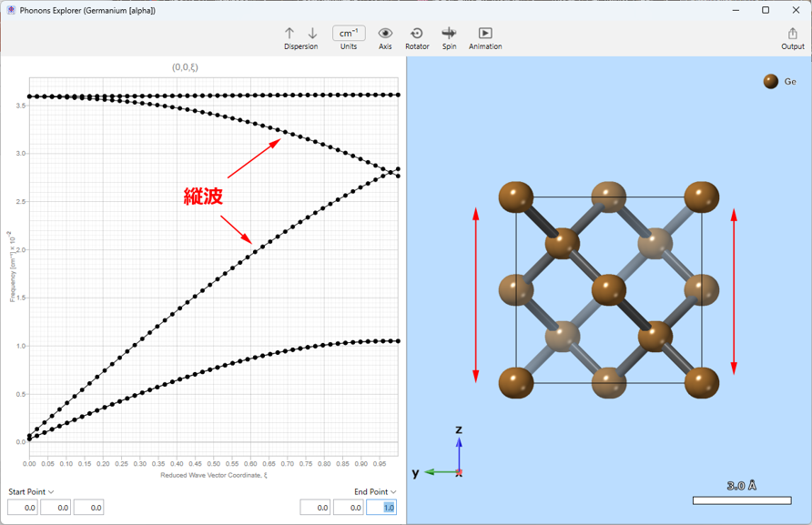This screenshot has height=525, width=812.
Task: Open the Output export icon
Action: click(x=792, y=34)
